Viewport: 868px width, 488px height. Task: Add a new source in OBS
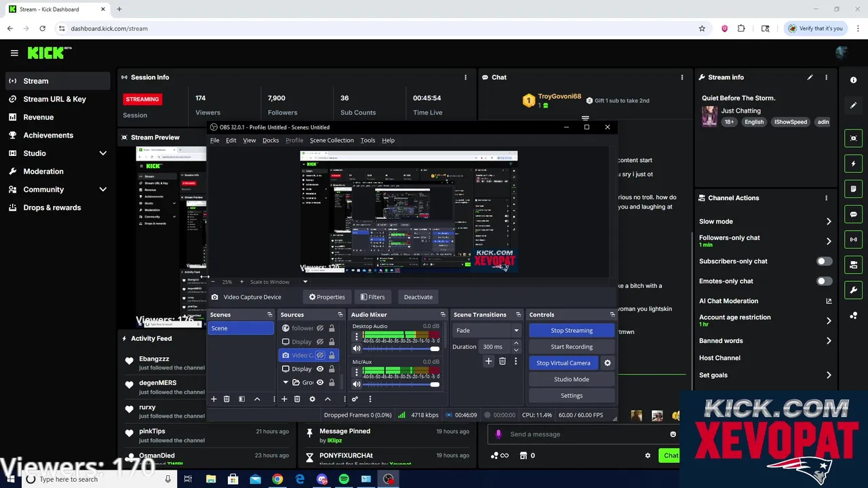pos(284,399)
